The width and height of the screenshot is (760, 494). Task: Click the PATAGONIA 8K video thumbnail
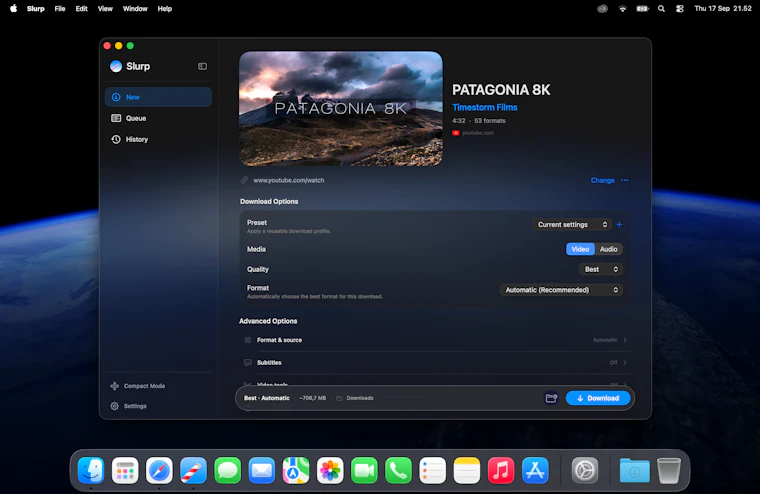click(x=341, y=109)
